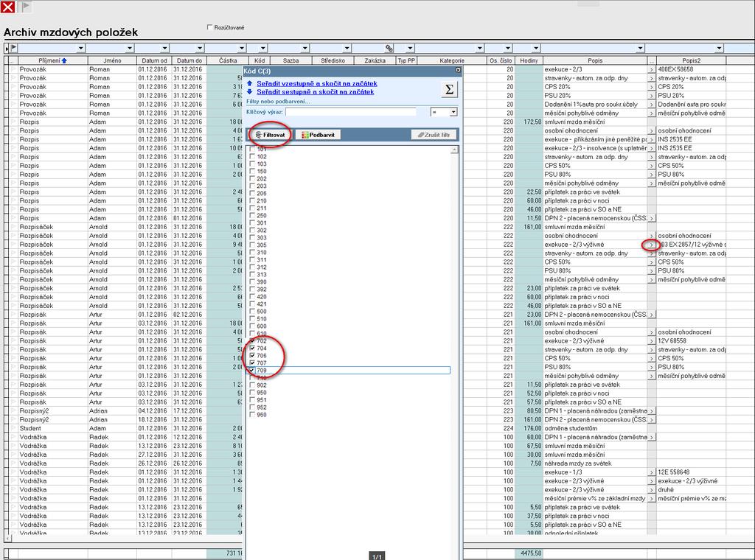Screen dimensions: 755x560
Task: Open detail arrow next to 400EX 58658
Action: pyautogui.click(x=652, y=69)
